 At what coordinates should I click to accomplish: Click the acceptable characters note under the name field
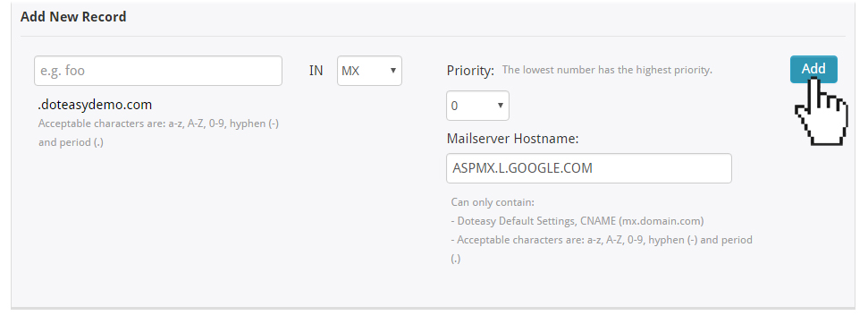[158, 133]
